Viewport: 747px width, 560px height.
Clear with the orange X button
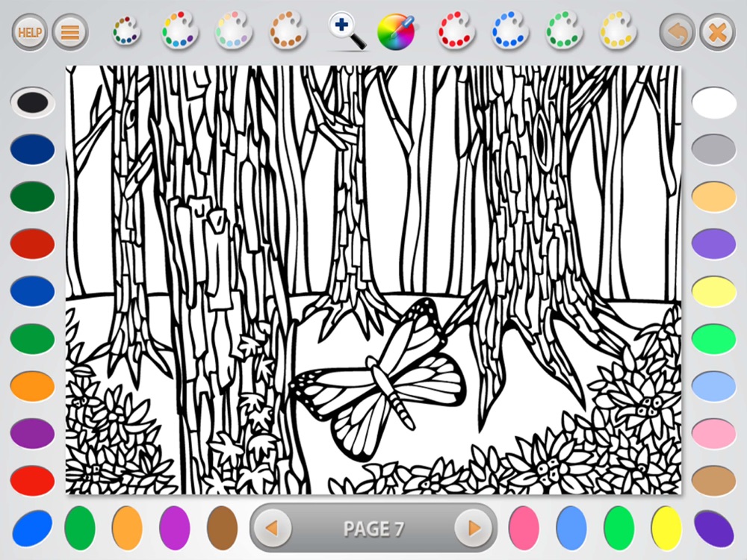click(717, 32)
